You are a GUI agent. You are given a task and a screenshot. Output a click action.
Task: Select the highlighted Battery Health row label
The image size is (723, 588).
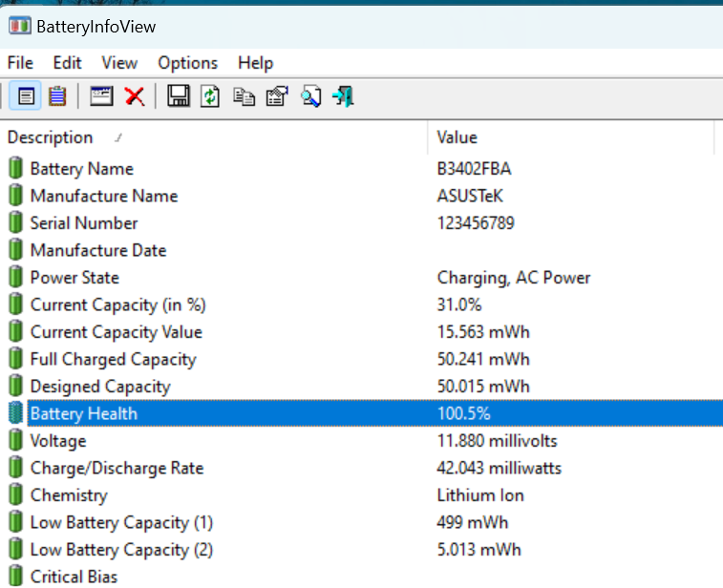[84, 413]
